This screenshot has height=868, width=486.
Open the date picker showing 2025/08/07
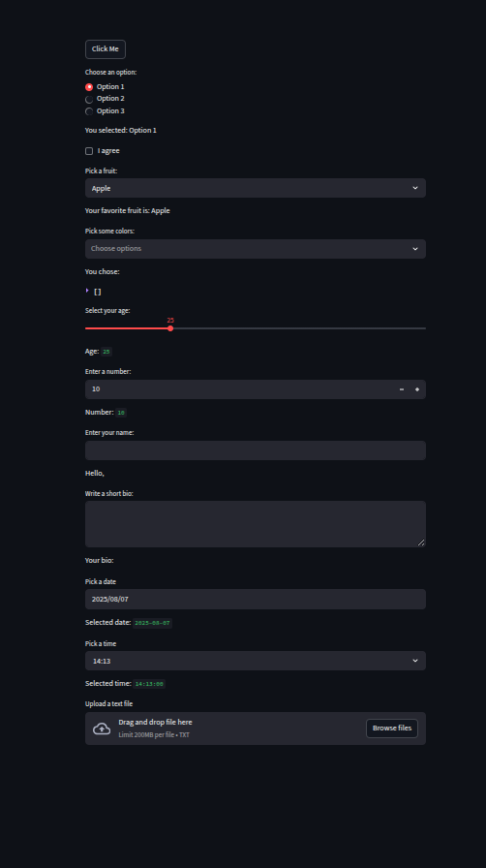tap(256, 599)
